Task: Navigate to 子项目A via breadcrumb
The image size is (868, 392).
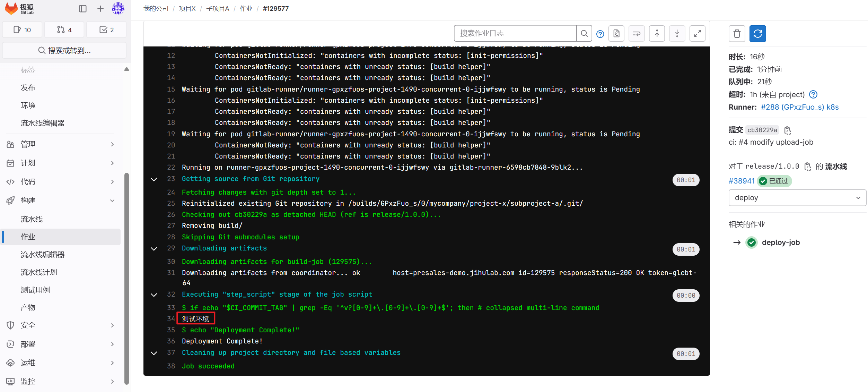Action: point(217,8)
